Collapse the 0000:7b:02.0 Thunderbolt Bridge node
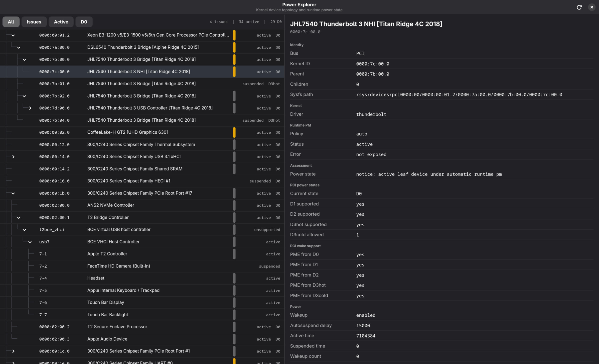 (x=24, y=96)
